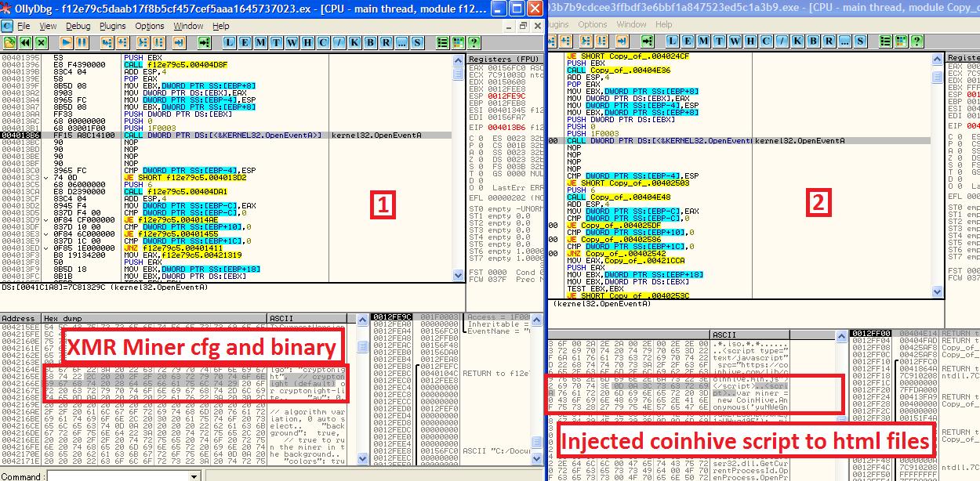
Task: Open the View menu in left window
Action: point(48,26)
